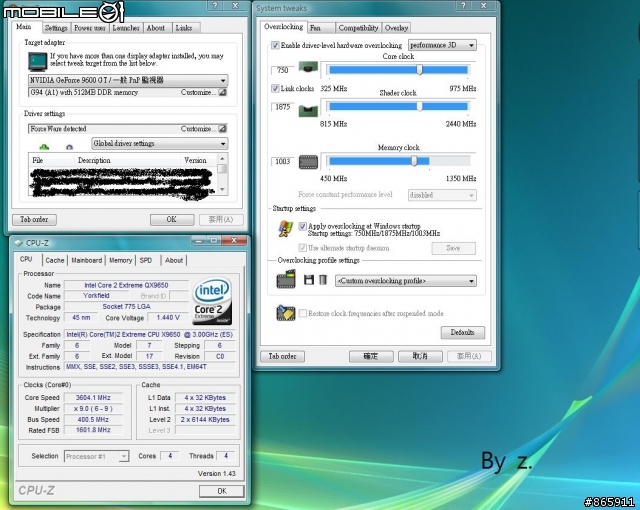Click scrollbar down arrow in driver files list
Screen dimensions: 640x510
(222, 189)
